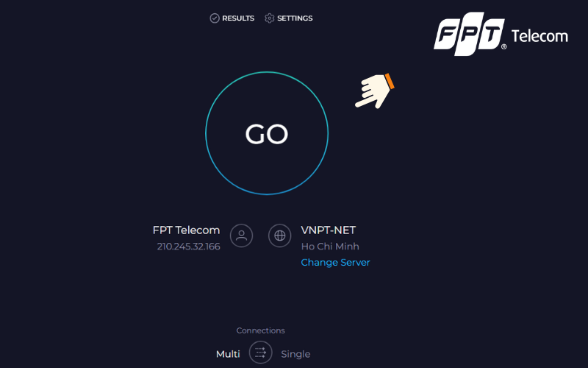
Task: Click the user profile icon
Action: [241, 236]
